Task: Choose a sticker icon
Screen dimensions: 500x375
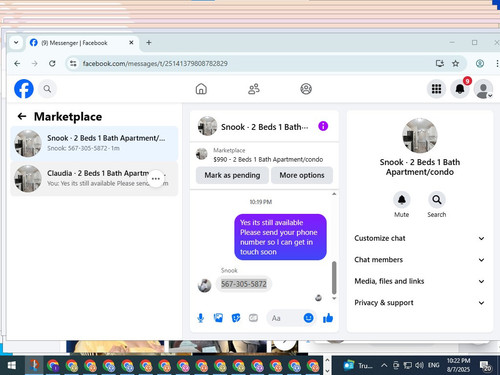Action: (x=236, y=318)
